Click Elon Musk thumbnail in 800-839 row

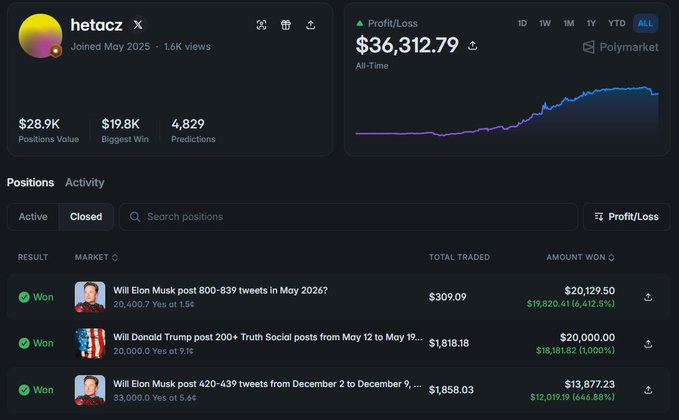point(90,297)
